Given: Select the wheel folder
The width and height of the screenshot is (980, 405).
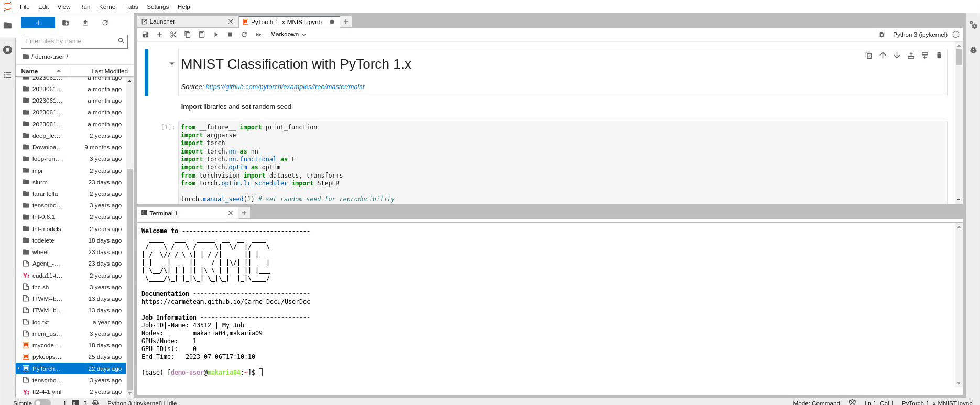Looking at the screenshot, I should (71, 252).
